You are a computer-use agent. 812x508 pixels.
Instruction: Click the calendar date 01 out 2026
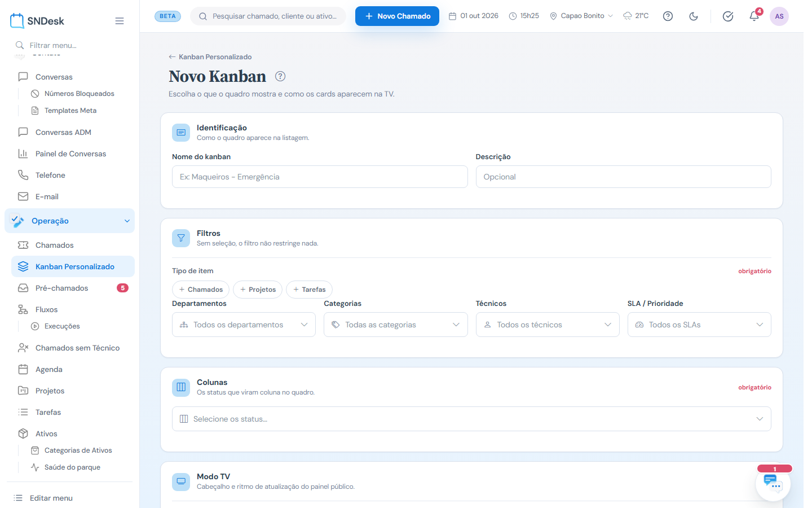474,16
